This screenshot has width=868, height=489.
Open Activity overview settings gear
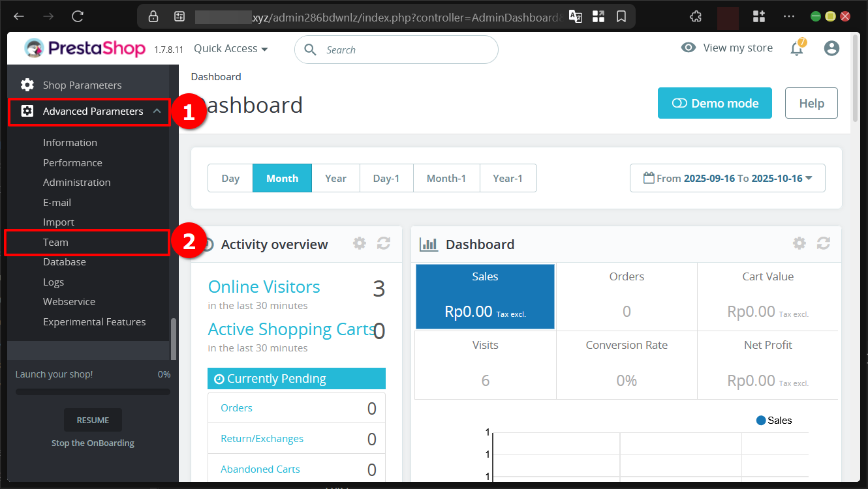click(359, 243)
